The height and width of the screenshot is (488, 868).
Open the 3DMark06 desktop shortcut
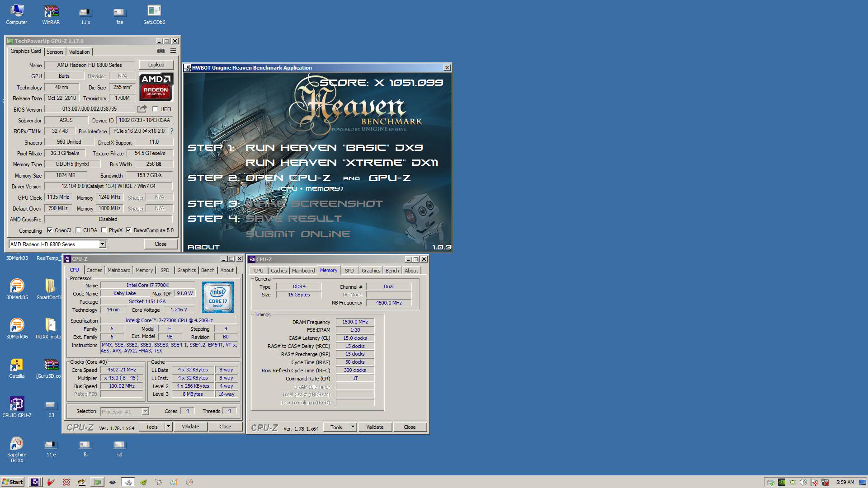17,328
